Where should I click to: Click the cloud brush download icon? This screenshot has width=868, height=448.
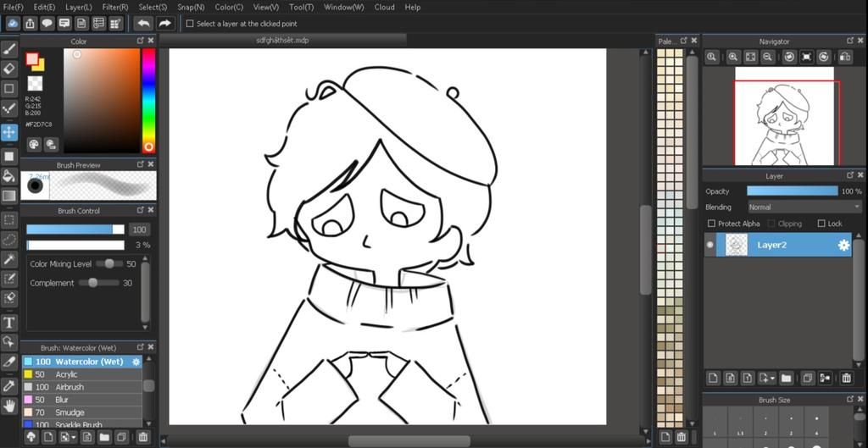click(31, 437)
